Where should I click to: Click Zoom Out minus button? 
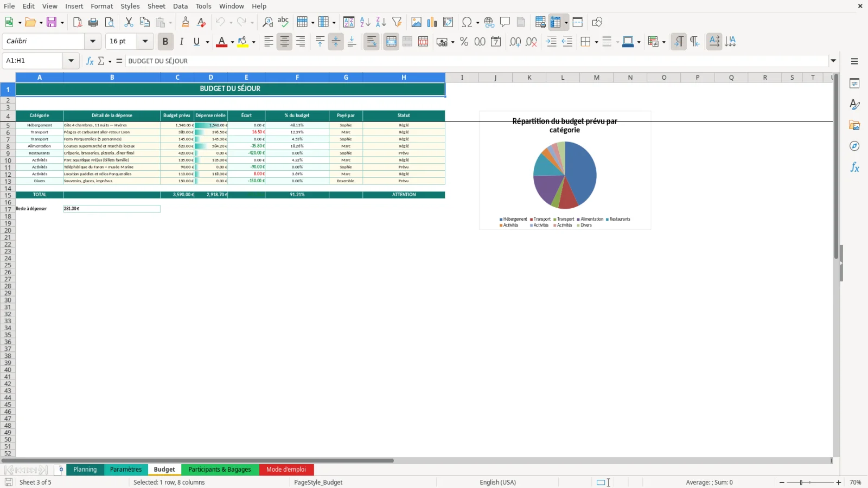pos(782,482)
